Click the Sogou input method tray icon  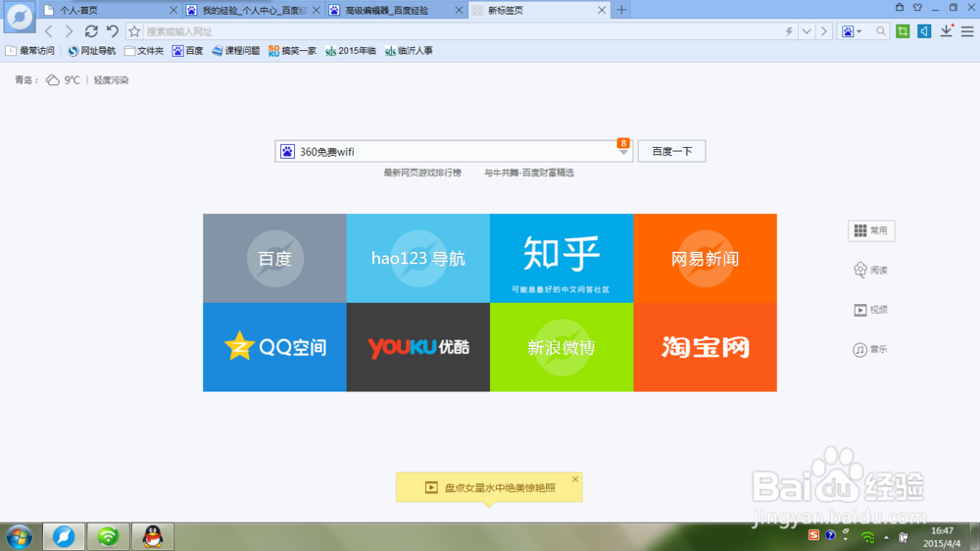(813, 535)
